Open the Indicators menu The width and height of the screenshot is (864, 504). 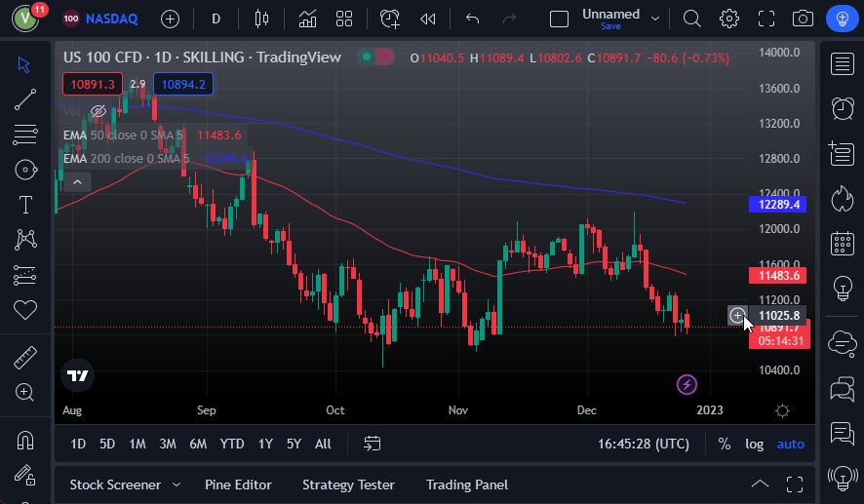click(x=307, y=19)
